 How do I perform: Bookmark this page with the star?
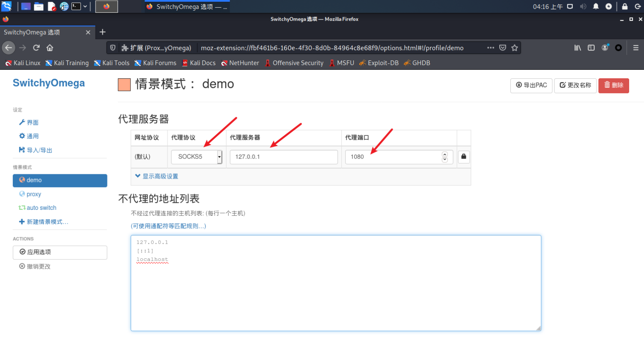515,48
